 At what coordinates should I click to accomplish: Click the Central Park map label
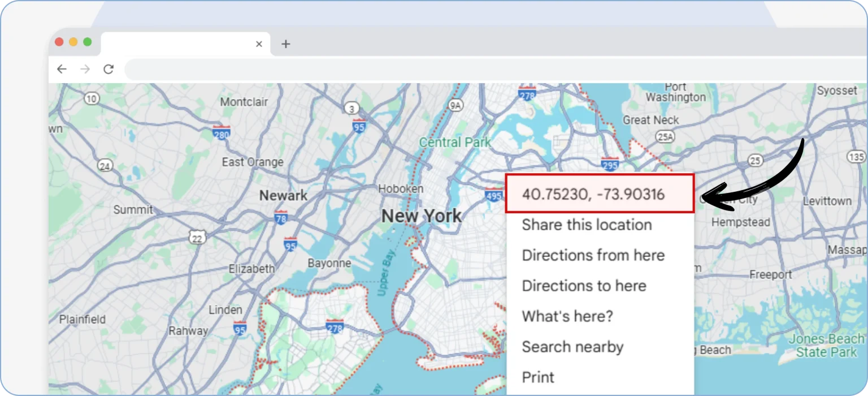(x=455, y=142)
